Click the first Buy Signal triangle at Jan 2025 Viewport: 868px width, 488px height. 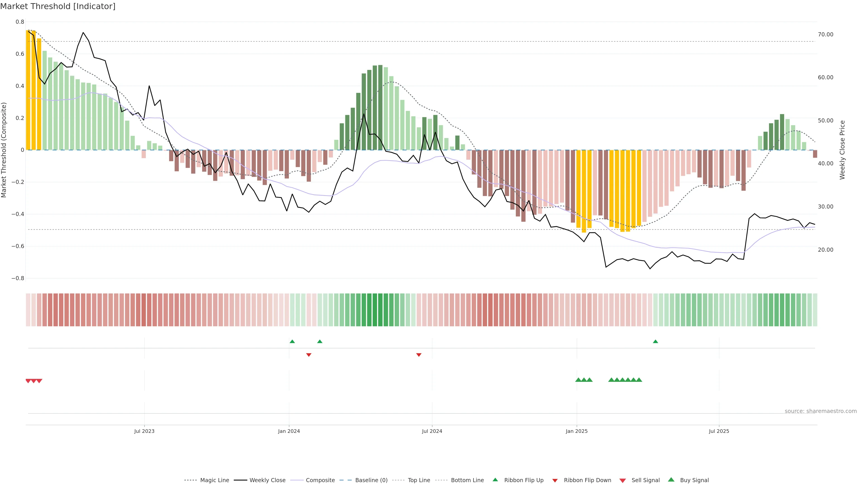point(578,380)
